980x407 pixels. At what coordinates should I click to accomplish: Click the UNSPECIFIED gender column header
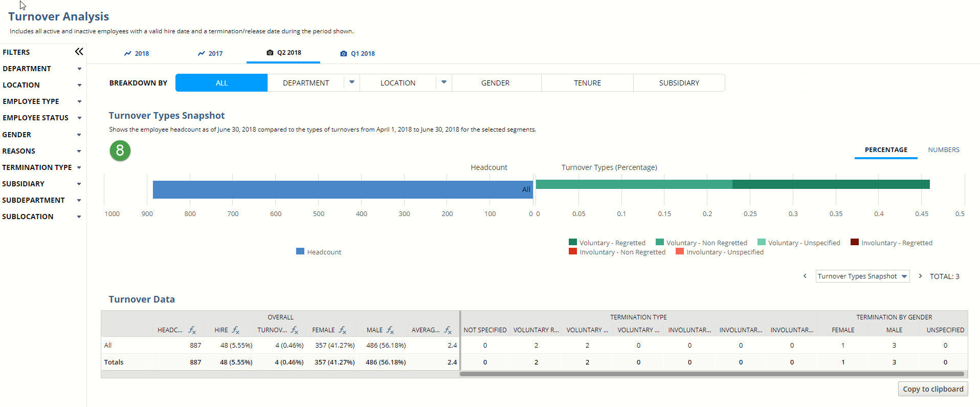point(945,330)
